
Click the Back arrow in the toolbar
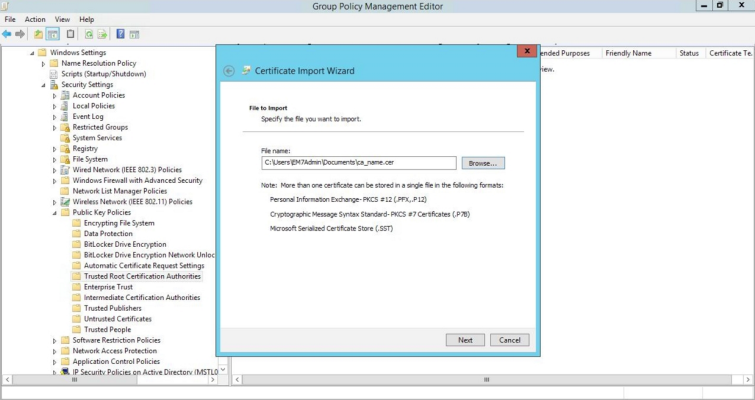pos(7,34)
